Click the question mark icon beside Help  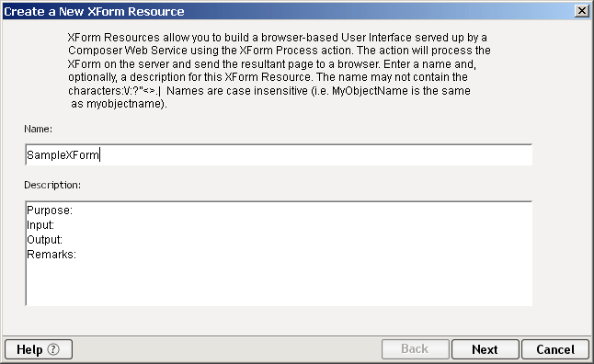coord(53,349)
